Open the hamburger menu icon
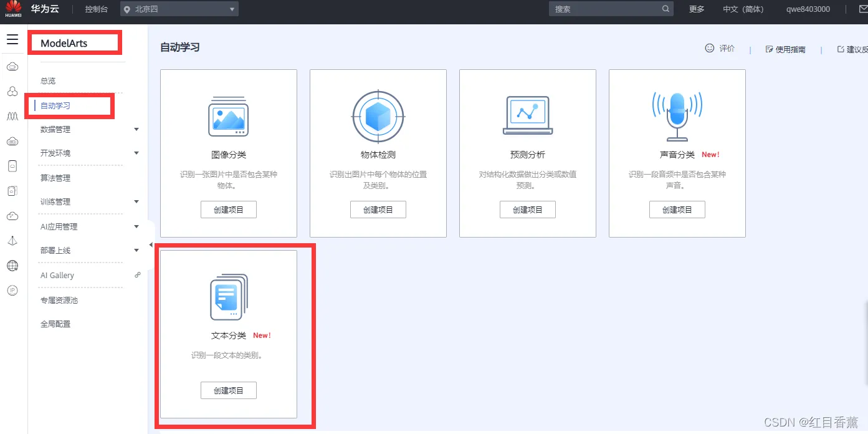868x434 pixels. pos(12,40)
